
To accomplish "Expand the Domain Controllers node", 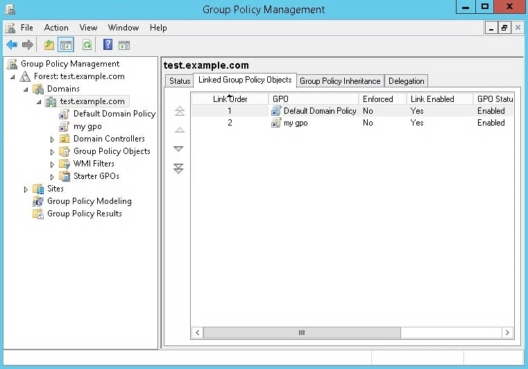I will pos(52,139).
